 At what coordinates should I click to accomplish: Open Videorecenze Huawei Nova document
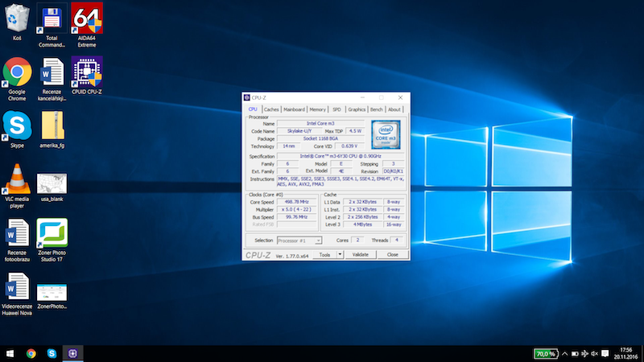point(17,294)
